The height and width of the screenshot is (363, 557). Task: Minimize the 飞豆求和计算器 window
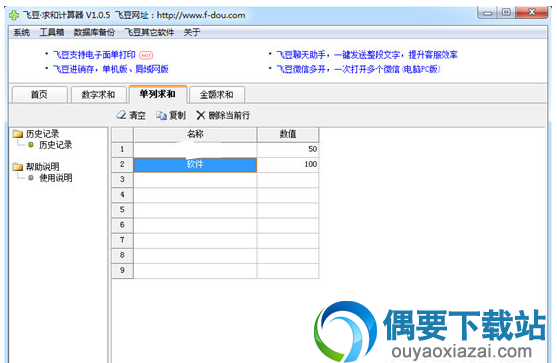(x=488, y=13)
